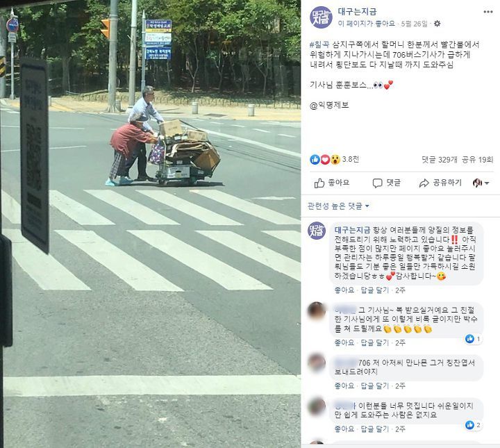Click the 공유하기 share arrow button
The height and width of the screenshot is (448, 500).
click(440, 183)
